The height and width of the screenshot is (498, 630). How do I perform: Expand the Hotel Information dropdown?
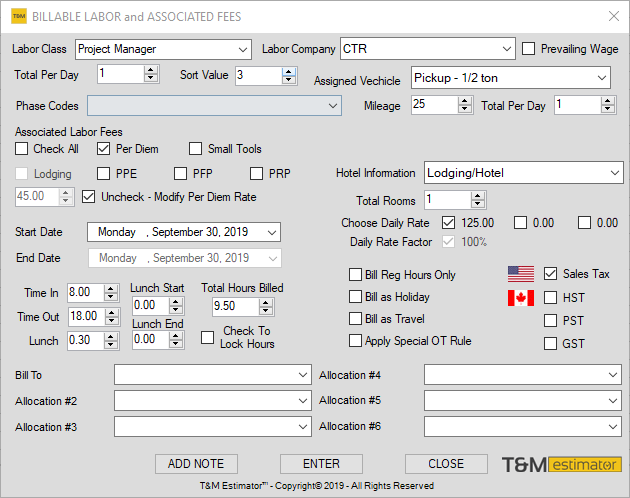pyautogui.click(x=614, y=173)
